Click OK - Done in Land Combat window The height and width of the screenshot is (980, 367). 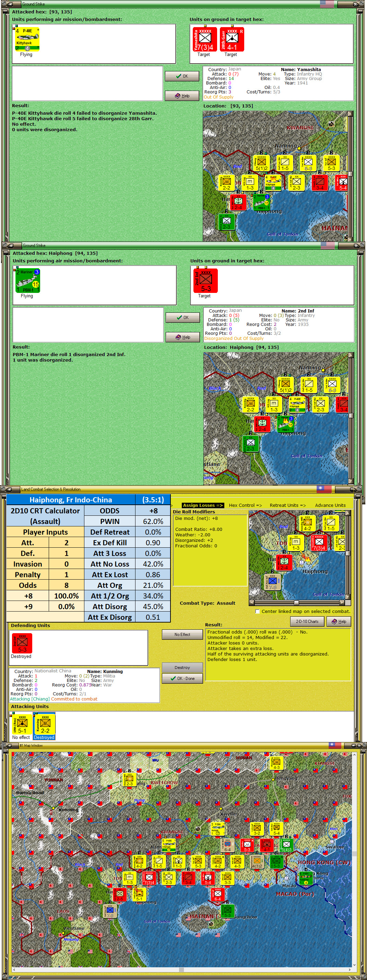click(182, 678)
